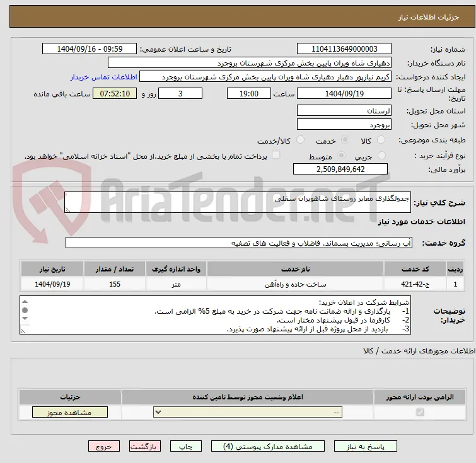Click the remaining days field showing 3
Image resolution: width=476 pixels, height=463 pixels.
pos(180,93)
